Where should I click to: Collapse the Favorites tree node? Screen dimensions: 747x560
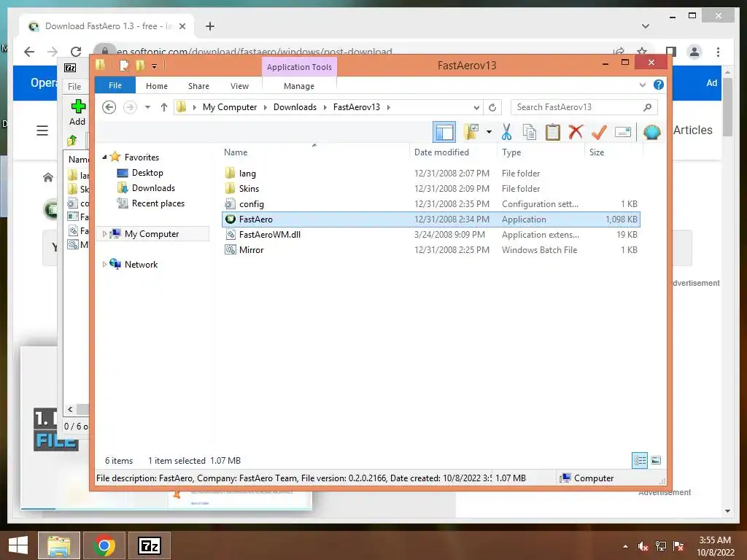104,157
